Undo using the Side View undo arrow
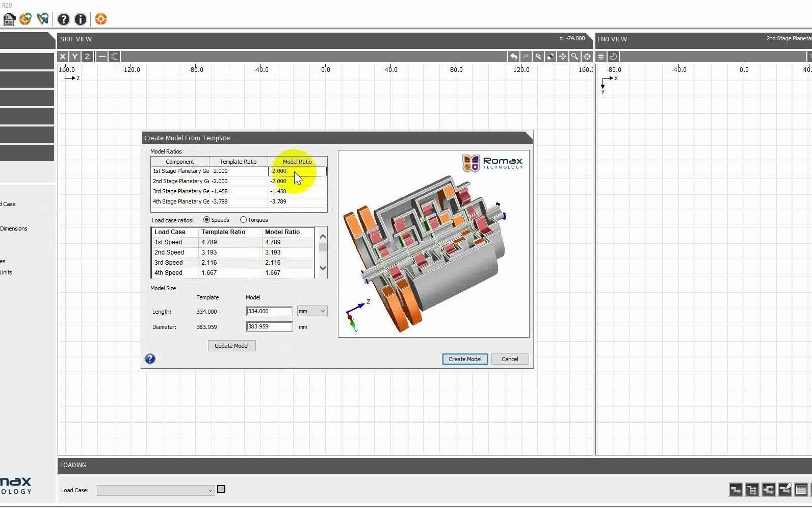Screen dimensions: 812x508 click(513, 57)
